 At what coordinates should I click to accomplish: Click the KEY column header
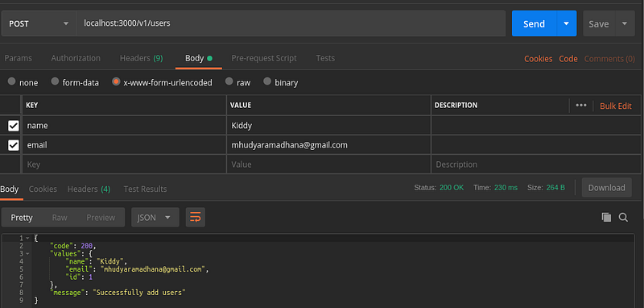coord(31,106)
